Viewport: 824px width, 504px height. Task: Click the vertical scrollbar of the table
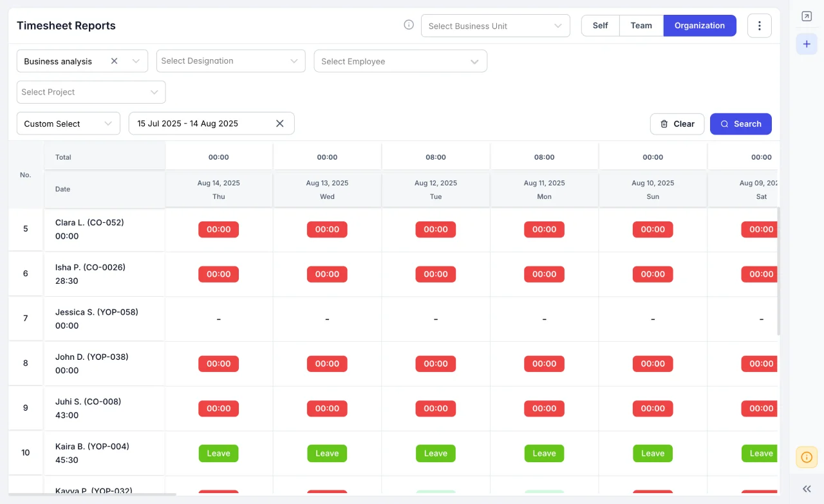click(778, 270)
